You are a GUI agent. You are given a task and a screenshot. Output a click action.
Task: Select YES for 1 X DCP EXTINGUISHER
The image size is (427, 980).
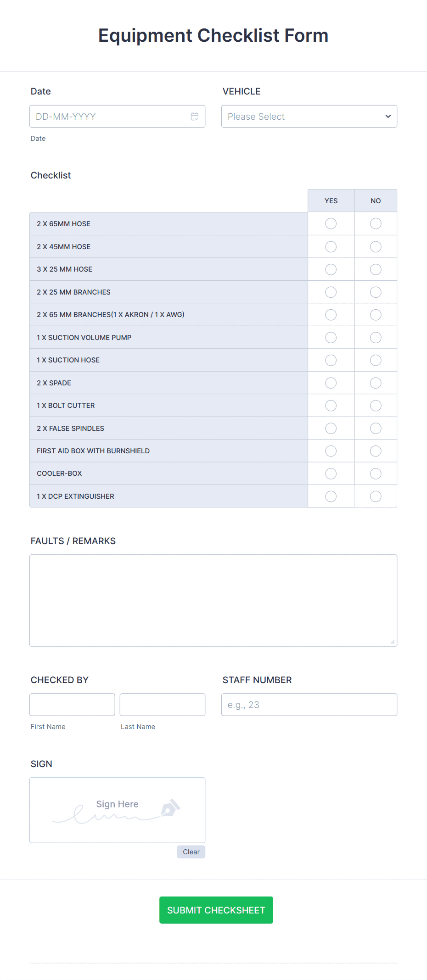coord(331,496)
